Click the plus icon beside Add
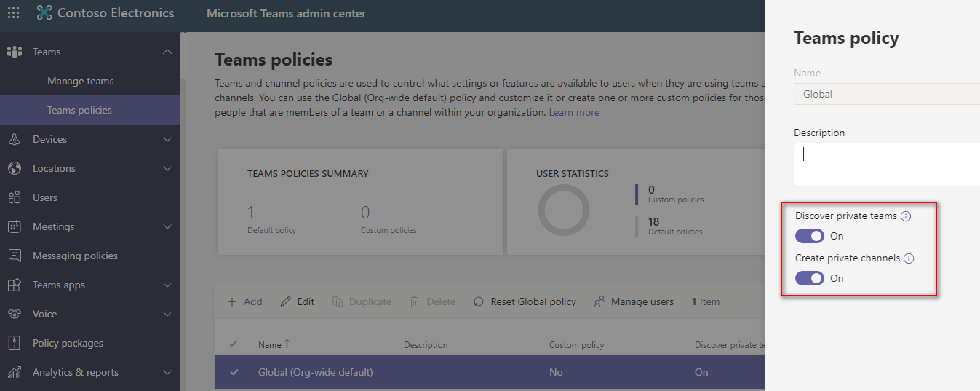The width and height of the screenshot is (980, 391). coord(232,301)
